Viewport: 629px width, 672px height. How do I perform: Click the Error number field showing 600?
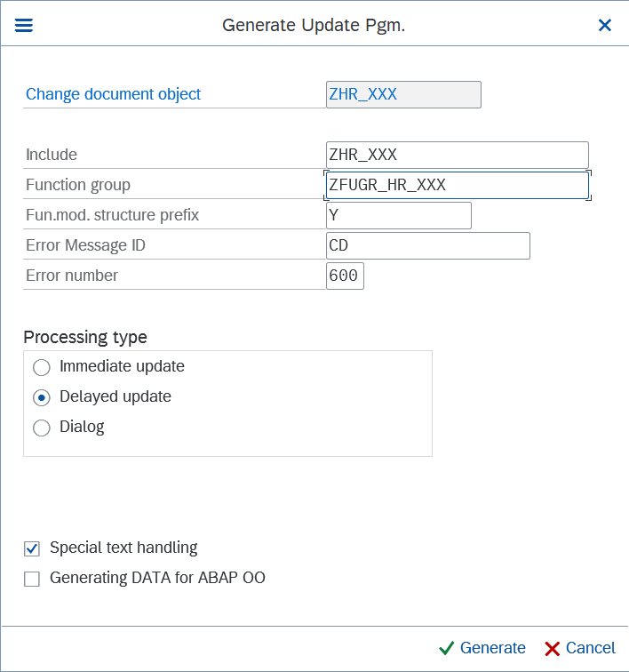[x=345, y=276]
